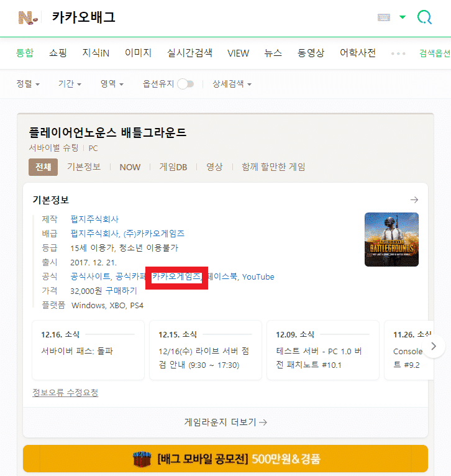Open the 12.09. 소식 테스트 서버 card
Image resolution: width=451 pixels, height=476 pixels.
tap(323, 350)
